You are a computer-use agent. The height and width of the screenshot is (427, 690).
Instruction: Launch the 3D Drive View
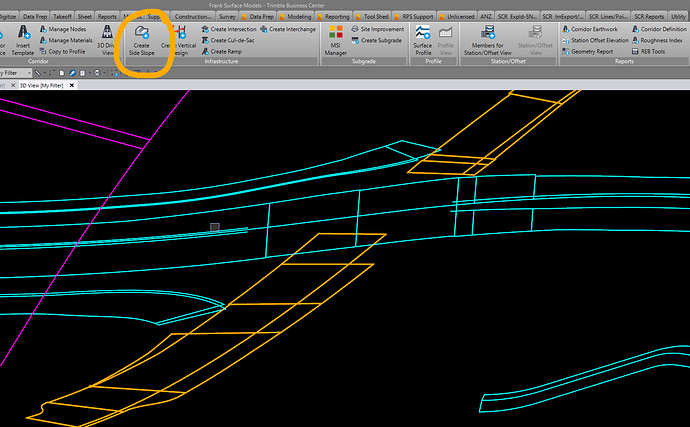(x=106, y=40)
